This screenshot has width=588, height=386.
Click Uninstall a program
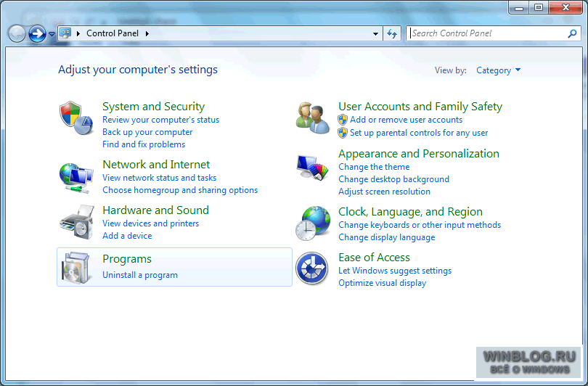click(x=140, y=275)
